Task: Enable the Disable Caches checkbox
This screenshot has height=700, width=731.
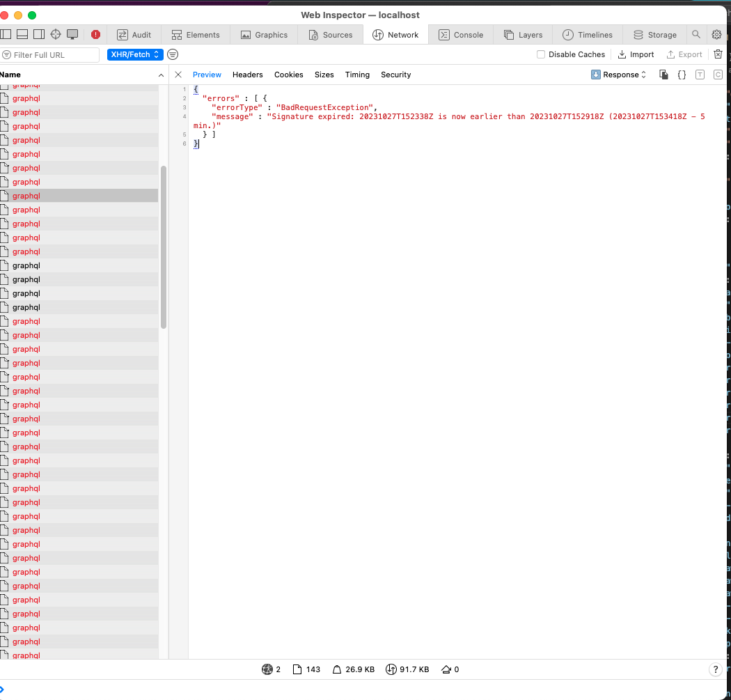Action: [541, 54]
